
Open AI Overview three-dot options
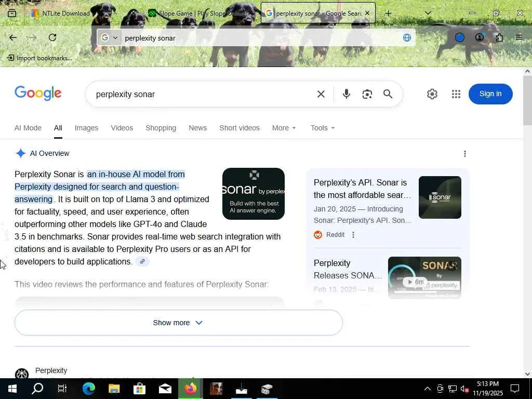tap(465, 154)
